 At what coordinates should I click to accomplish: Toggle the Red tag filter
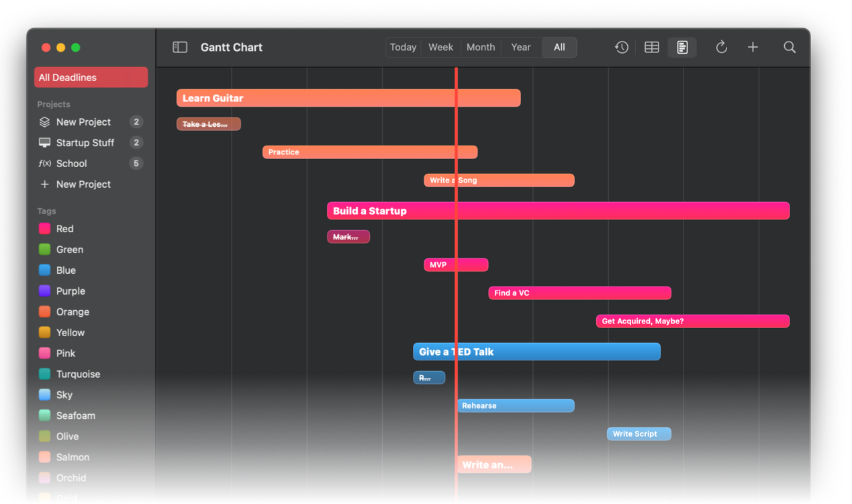coord(43,228)
